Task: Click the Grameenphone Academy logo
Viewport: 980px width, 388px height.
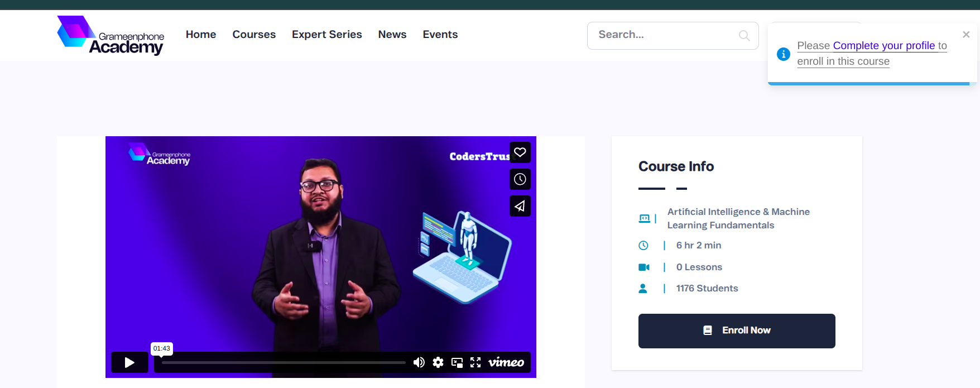Action: (111, 35)
